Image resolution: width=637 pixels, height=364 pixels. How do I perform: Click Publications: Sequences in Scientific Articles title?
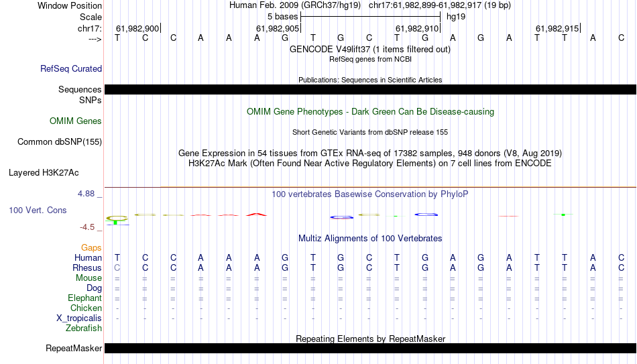point(370,80)
